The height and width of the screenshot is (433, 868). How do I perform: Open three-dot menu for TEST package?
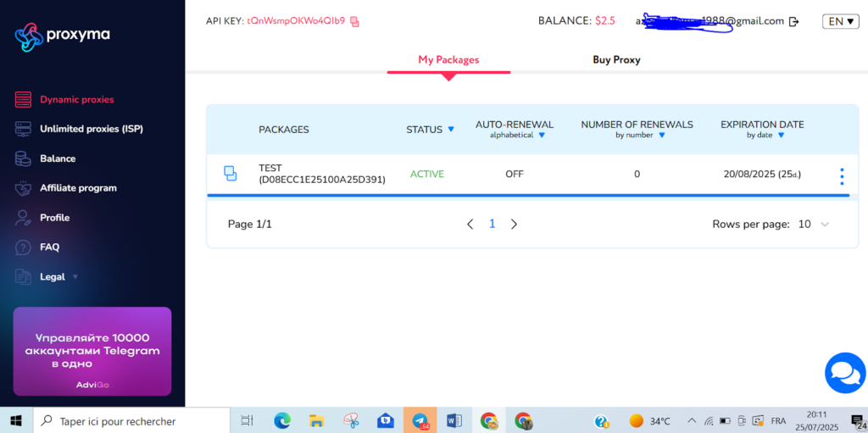click(841, 176)
